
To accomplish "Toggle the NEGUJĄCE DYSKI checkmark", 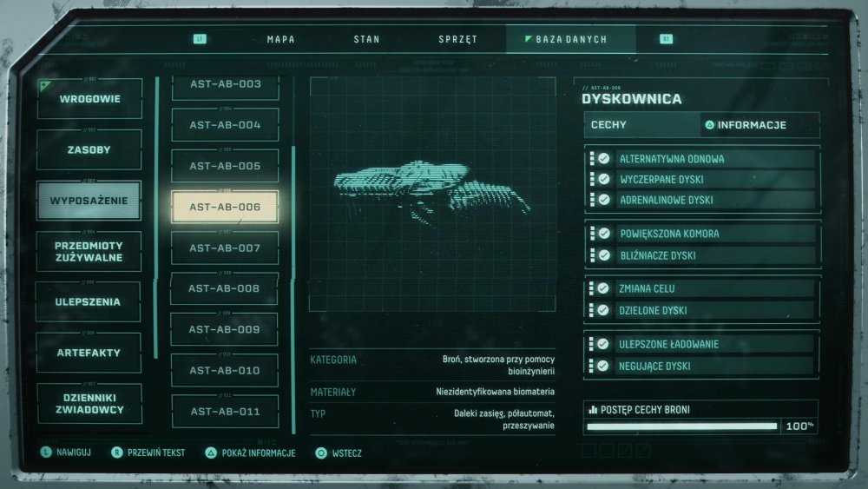I will [603, 366].
